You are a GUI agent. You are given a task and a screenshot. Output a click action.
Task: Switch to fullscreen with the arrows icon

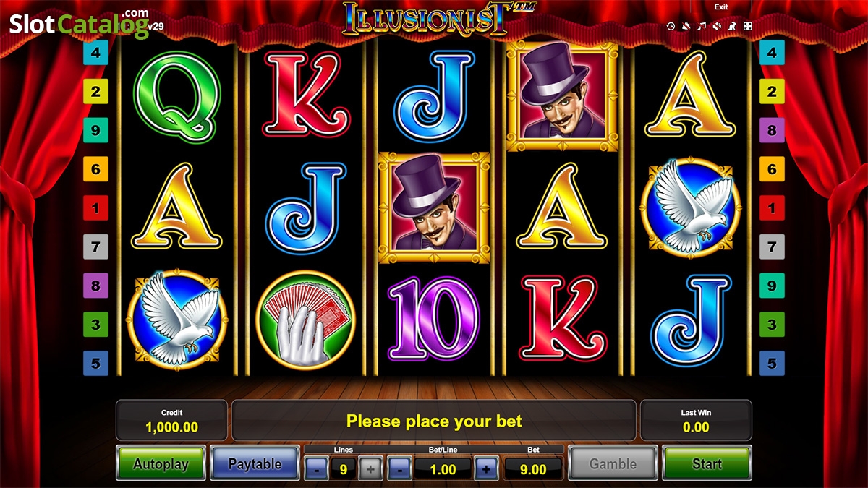click(748, 27)
